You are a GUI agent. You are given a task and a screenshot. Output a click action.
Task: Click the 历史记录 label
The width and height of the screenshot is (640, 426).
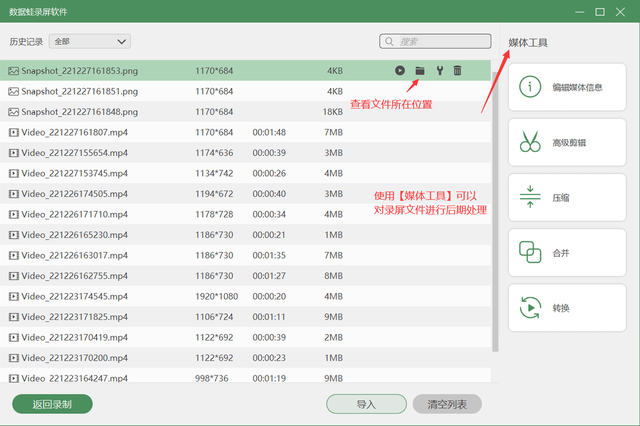pos(26,42)
